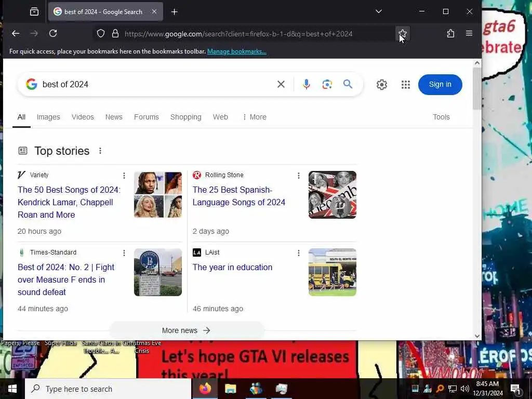The height and width of the screenshot is (399, 532).
Task: Click the Firefox back arrow
Action: click(x=16, y=33)
